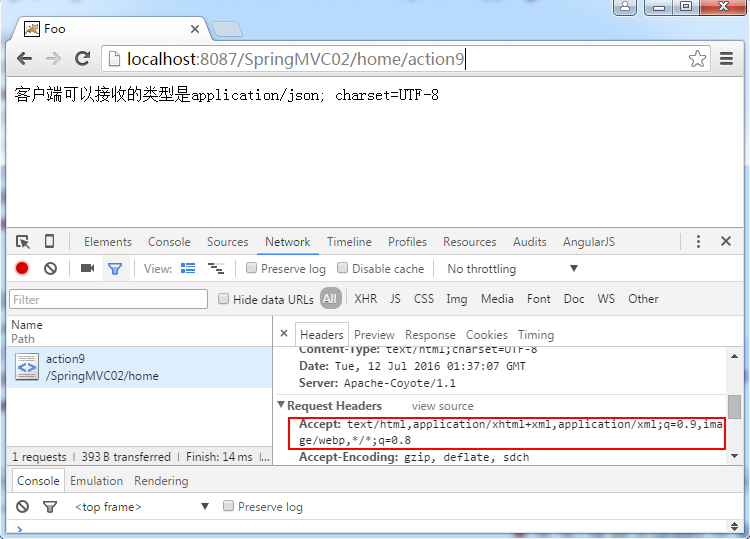Enable Preserve log in the console drawer
Screen dimensions: 750x539
coord(228,506)
